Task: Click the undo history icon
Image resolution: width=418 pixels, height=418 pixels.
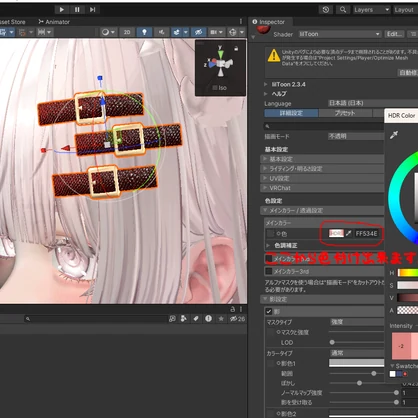Action: 326,10
